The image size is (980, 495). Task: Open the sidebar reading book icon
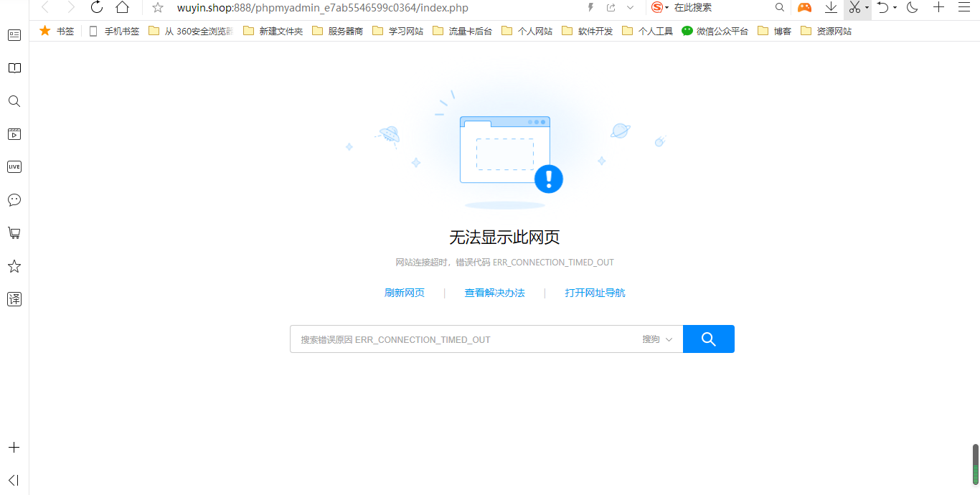[14, 68]
